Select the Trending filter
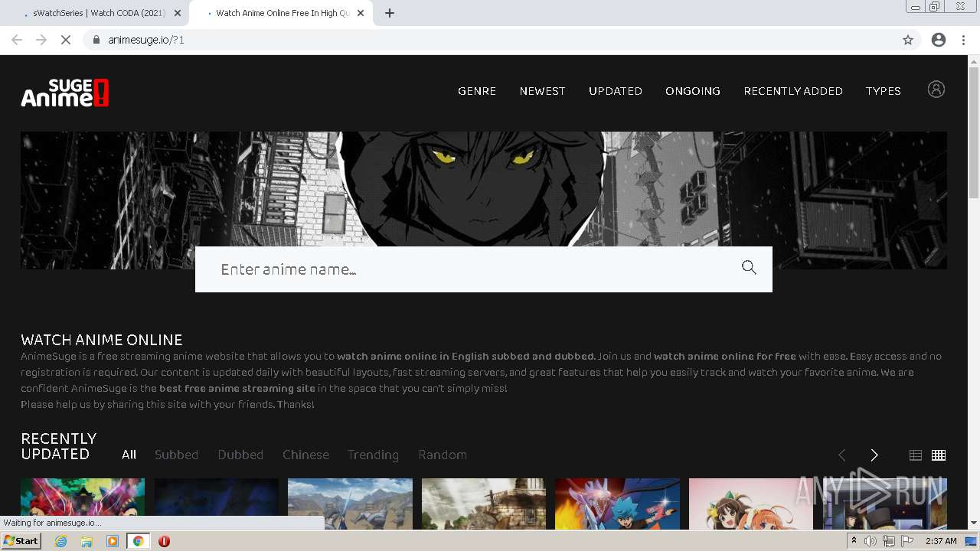 coord(373,455)
